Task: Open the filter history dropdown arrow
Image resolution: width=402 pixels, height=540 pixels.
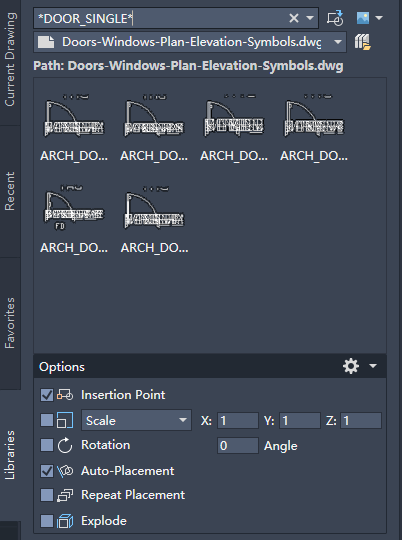Action: 310,18
